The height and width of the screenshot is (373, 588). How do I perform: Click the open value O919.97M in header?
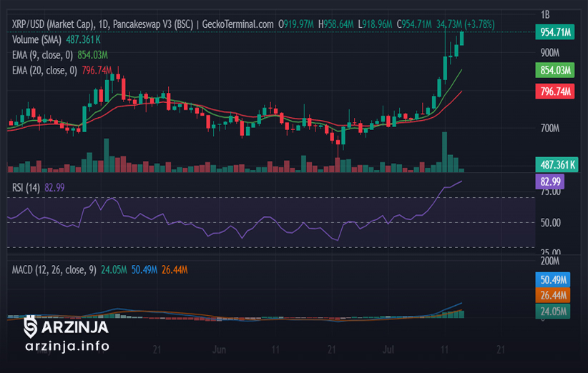click(x=296, y=24)
